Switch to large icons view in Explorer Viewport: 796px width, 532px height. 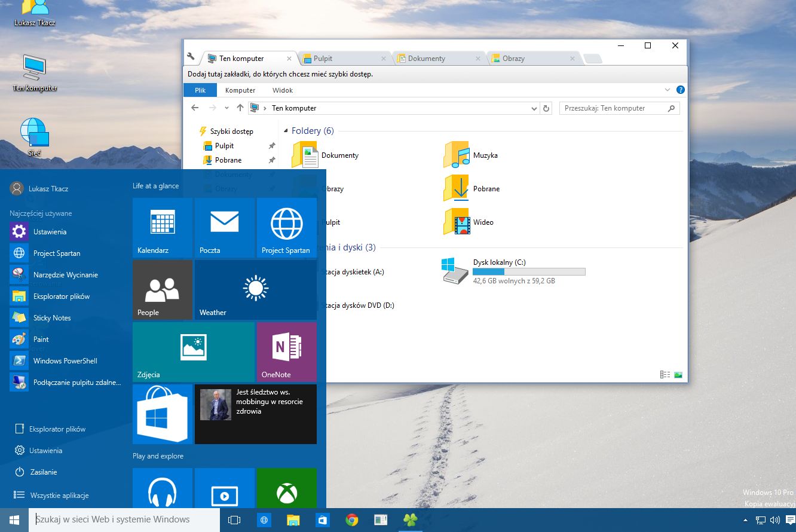pyautogui.click(x=678, y=375)
